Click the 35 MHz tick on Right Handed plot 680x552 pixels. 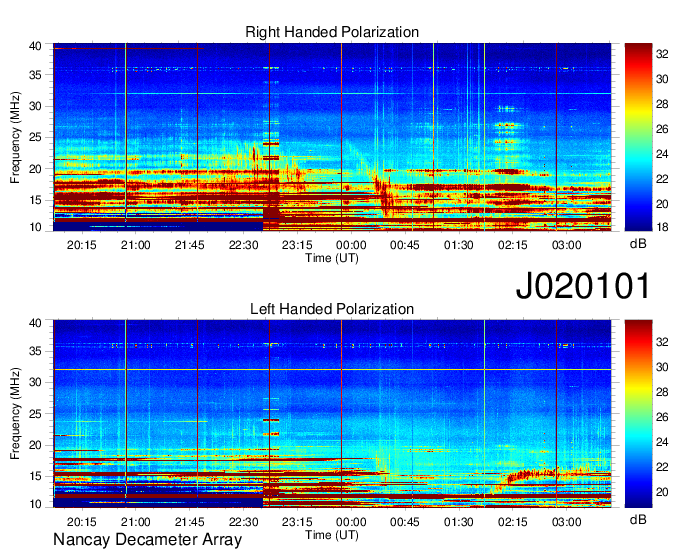coord(35,75)
